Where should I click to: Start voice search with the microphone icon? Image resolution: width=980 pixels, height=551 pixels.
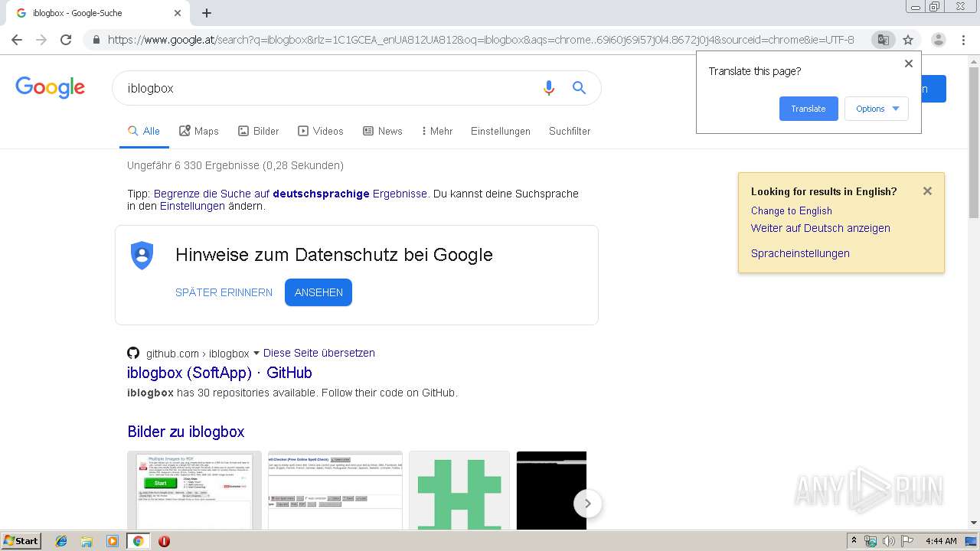tap(548, 88)
